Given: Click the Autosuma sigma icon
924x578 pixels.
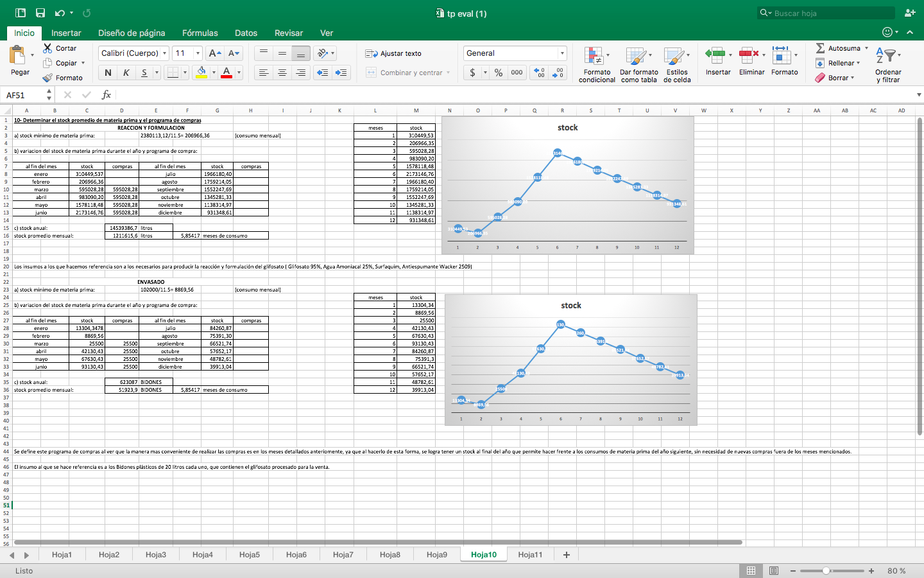Looking at the screenshot, I should tap(820, 48).
